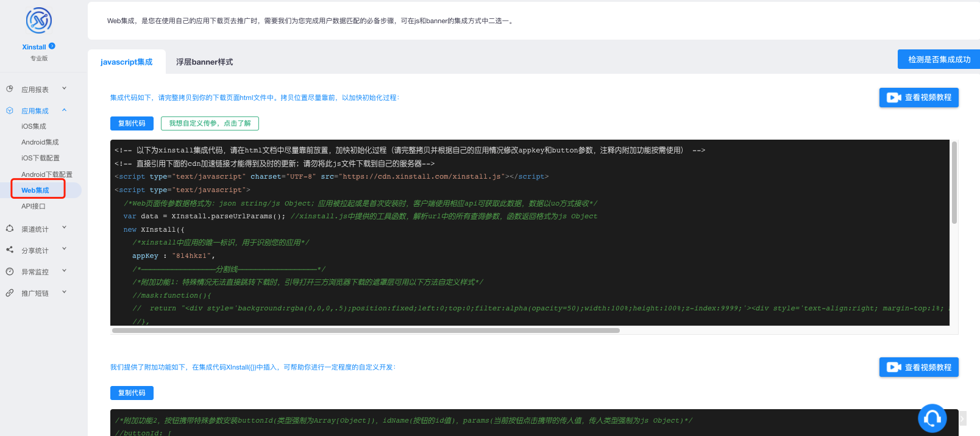Open the iOS下载配置 menu item

coord(40,158)
